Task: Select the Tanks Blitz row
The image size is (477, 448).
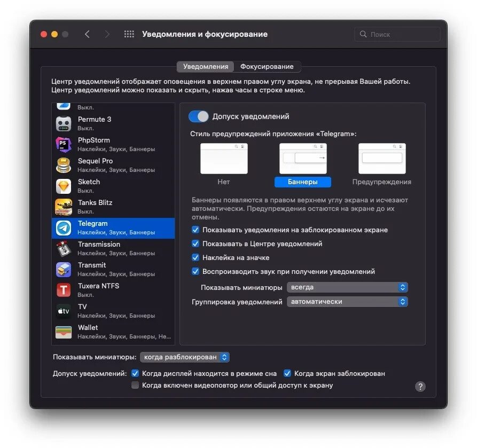Action: pos(113,207)
